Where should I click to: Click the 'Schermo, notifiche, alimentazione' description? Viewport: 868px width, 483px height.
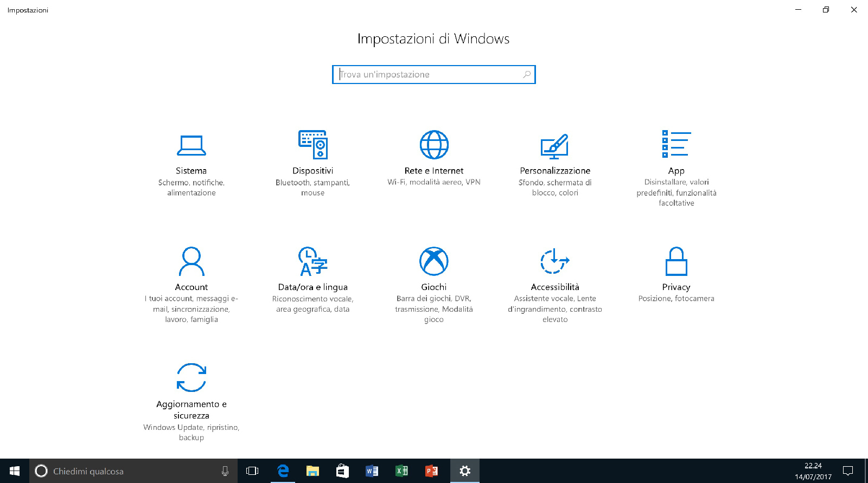(x=192, y=188)
